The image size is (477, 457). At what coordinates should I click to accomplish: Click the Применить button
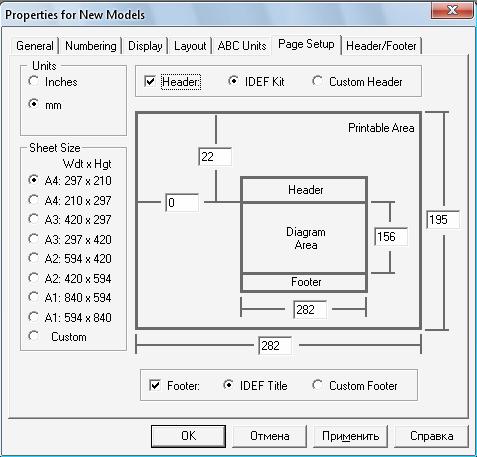point(351,436)
